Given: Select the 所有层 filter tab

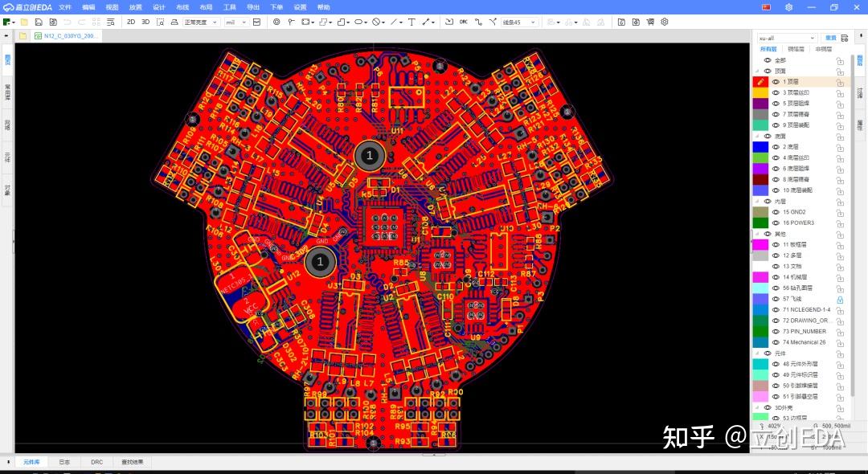Looking at the screenshot, I should pos(768,49).
